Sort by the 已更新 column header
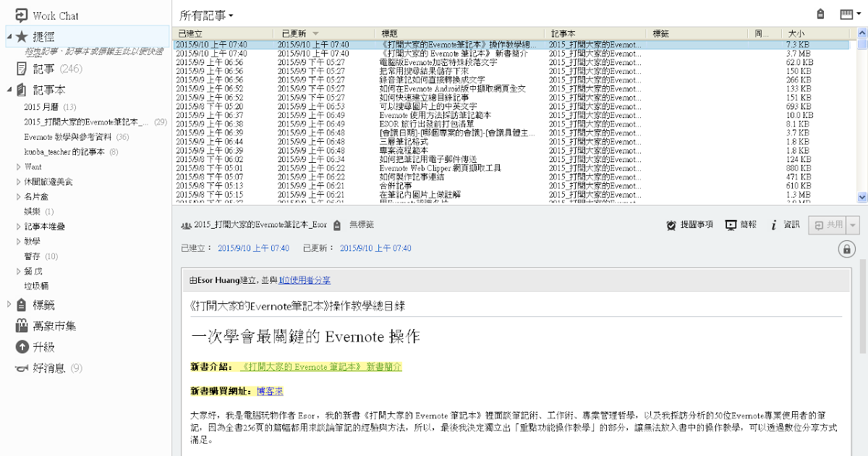This screenshot has height=456, width=868. 323,33
